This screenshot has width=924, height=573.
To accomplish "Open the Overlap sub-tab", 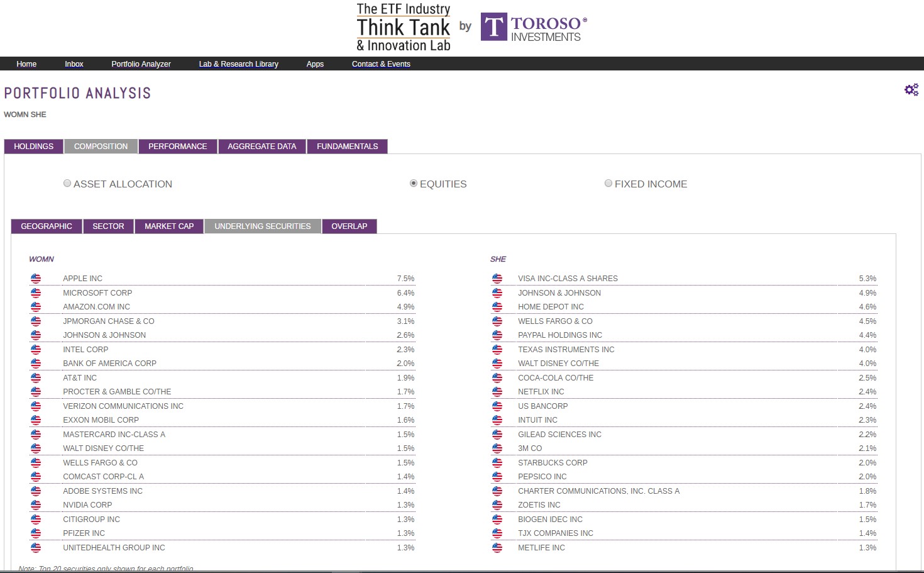I will pyautogui.click(x=349, y=226).
